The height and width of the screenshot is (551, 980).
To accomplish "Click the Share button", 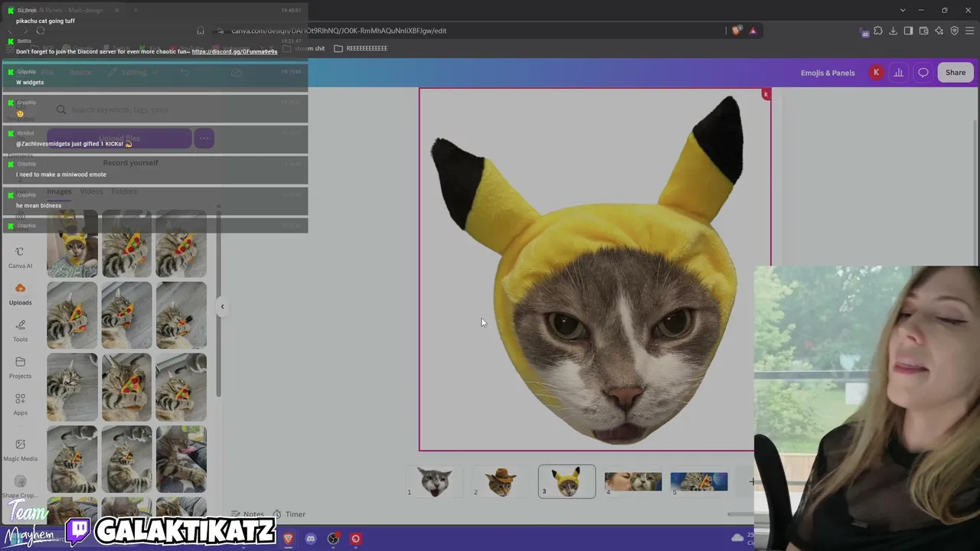I will pyautogui.click(x=955, y=73).
